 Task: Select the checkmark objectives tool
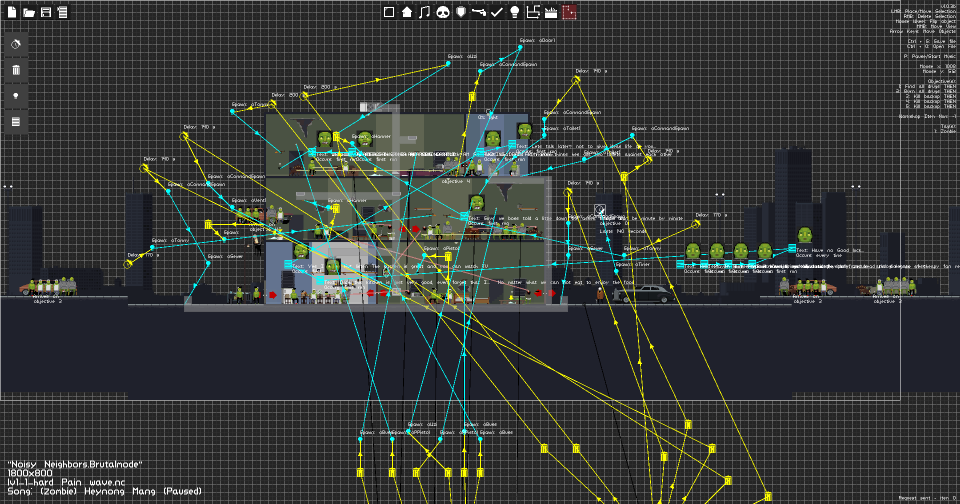[x=497, y=12]
